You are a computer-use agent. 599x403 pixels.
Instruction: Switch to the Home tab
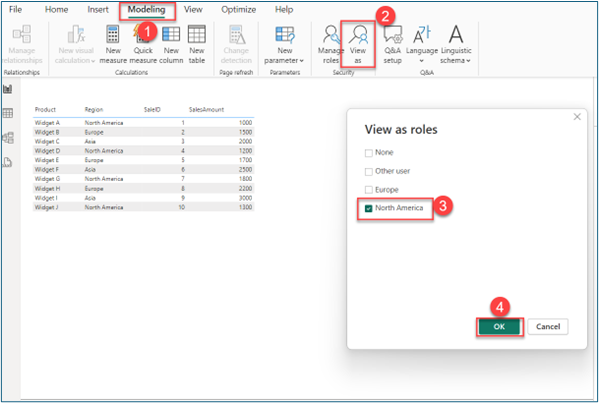[56, 10]
